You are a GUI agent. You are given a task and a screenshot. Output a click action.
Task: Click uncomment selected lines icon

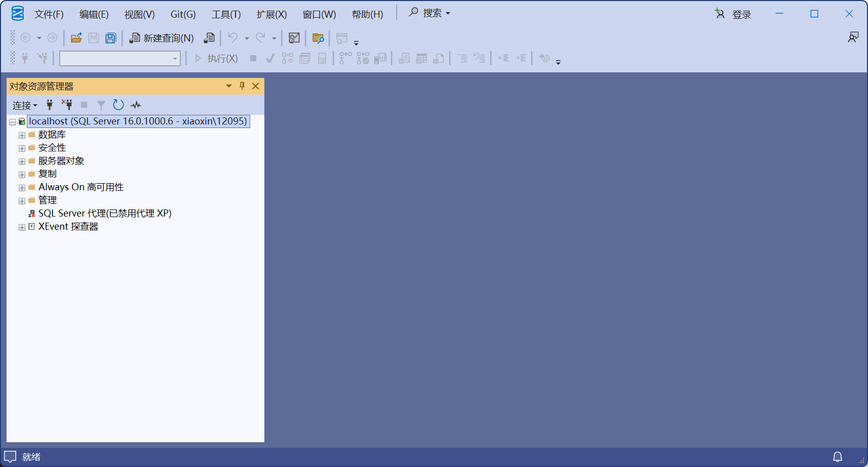tap(480, 58)
